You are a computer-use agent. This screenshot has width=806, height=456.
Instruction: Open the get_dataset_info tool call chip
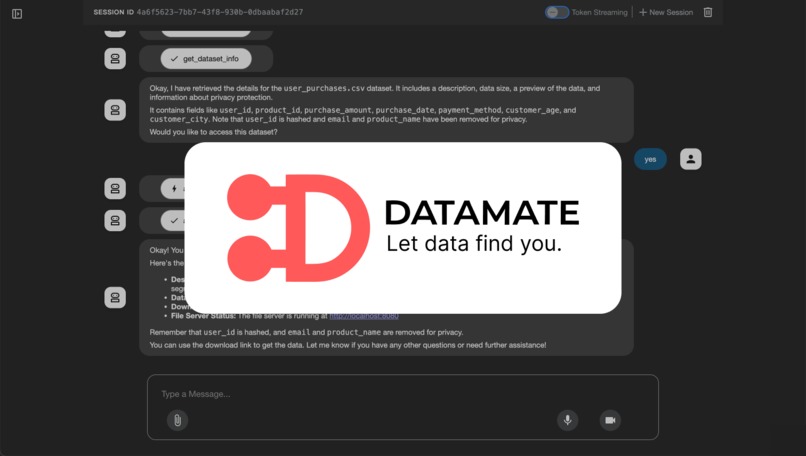click(x=206, y=59)
